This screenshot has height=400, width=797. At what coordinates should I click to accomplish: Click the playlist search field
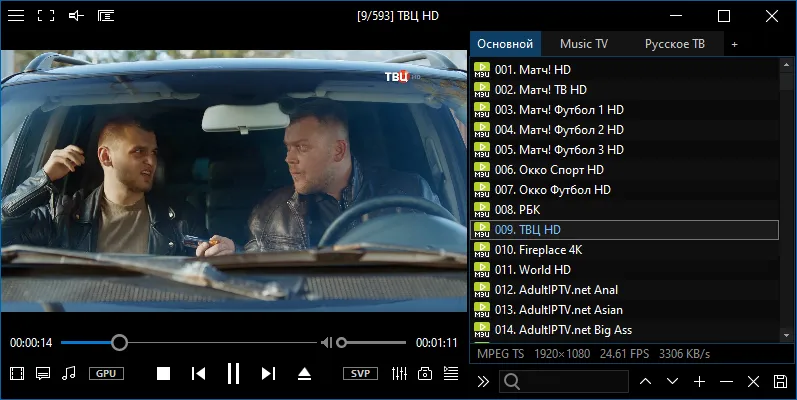pos(564,381)
